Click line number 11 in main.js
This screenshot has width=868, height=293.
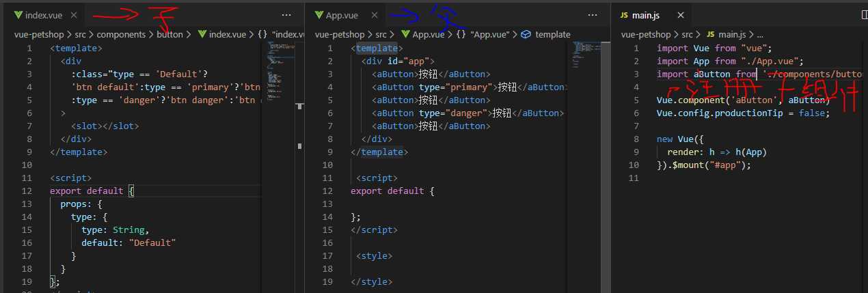(633, 178)
